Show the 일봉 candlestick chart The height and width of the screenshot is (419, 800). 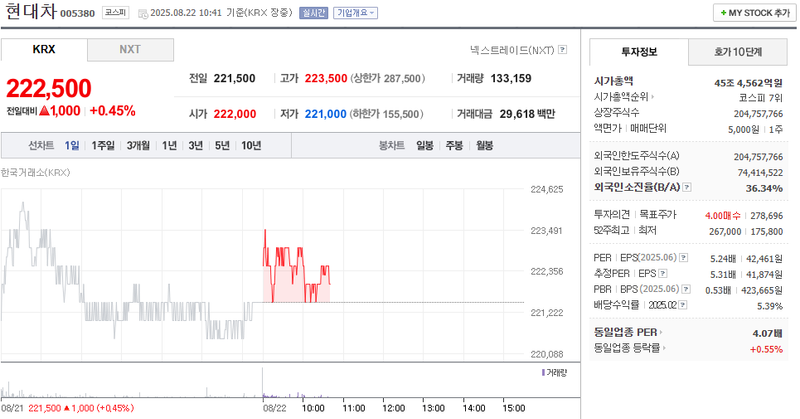click(424, 145)
